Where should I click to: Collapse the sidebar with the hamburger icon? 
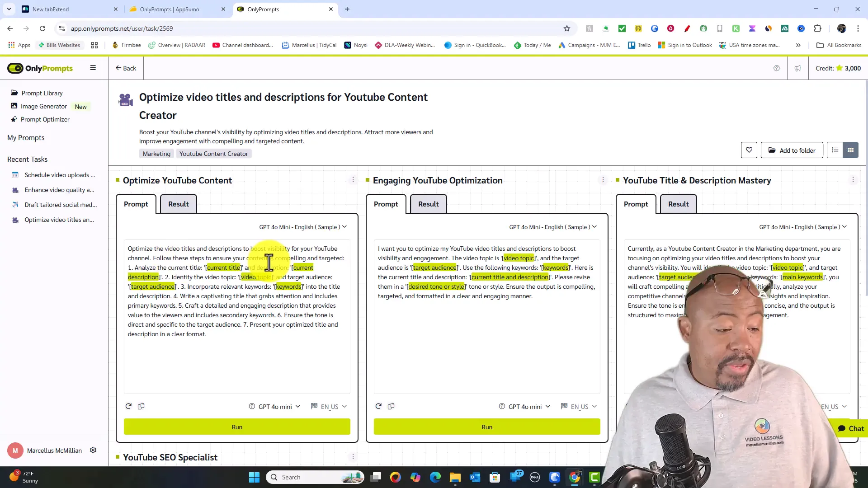93,68
